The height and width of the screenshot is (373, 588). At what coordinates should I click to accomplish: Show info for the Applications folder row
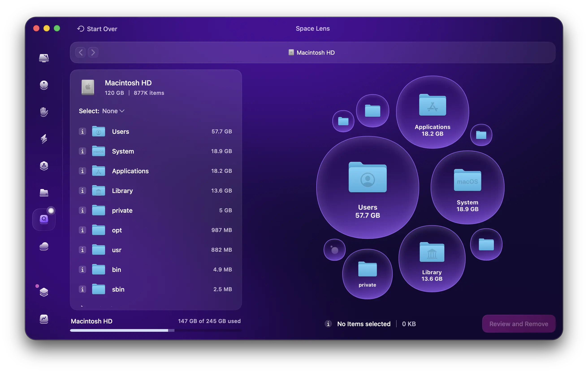point(82,171)
